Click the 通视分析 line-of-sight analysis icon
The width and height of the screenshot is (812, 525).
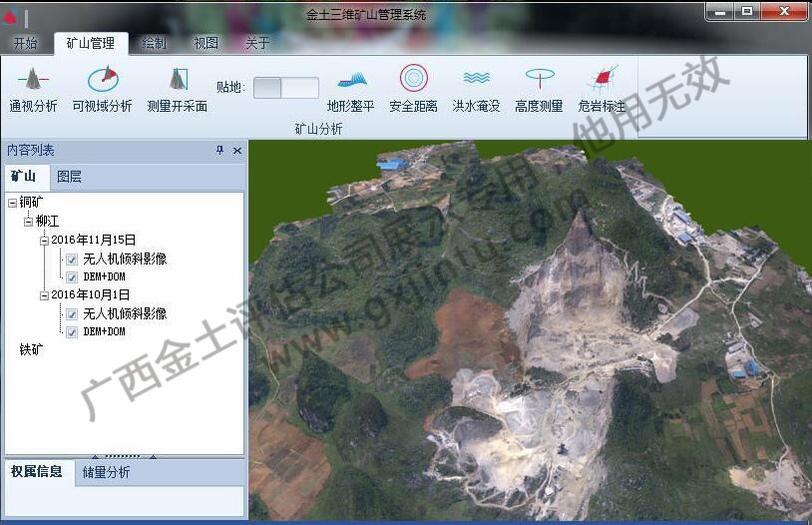(33, 79)
